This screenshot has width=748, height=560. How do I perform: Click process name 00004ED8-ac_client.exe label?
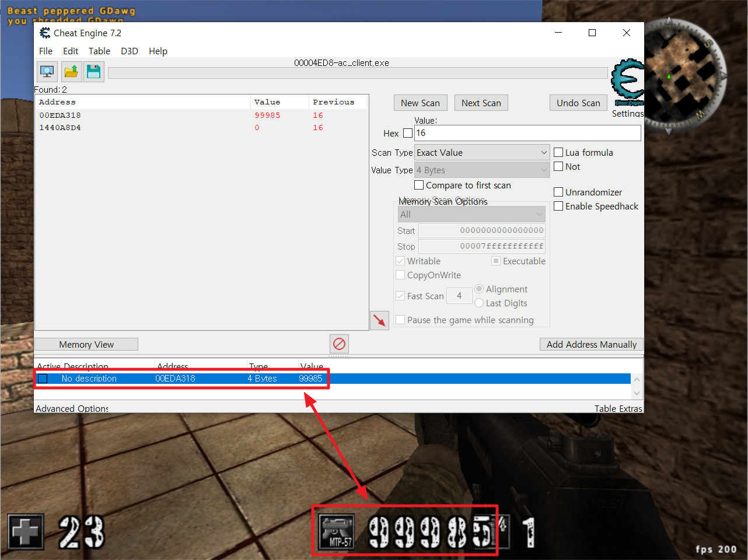(x=341, y=63)
